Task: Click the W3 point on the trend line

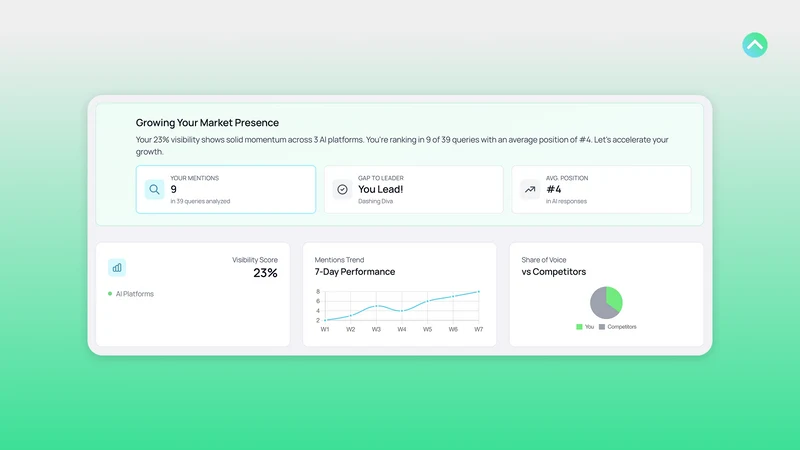Action: click(376, 306)
